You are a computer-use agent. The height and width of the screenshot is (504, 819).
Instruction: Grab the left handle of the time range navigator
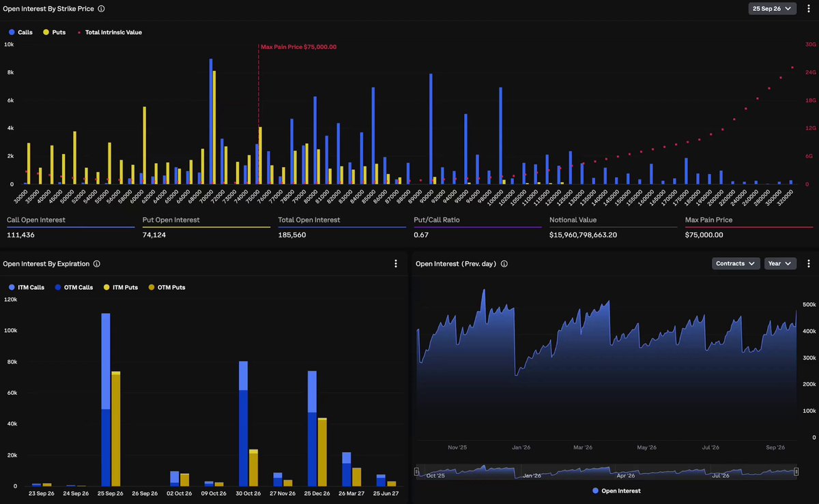point(417,471)
